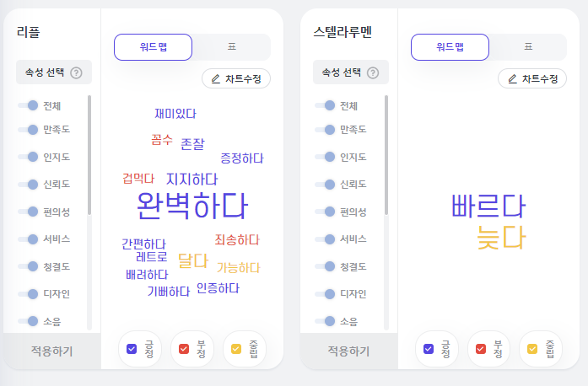Click the word 빠르다 in 스텔라루멘 word map
The image size is (588, 386).
(x=488, y=206)
